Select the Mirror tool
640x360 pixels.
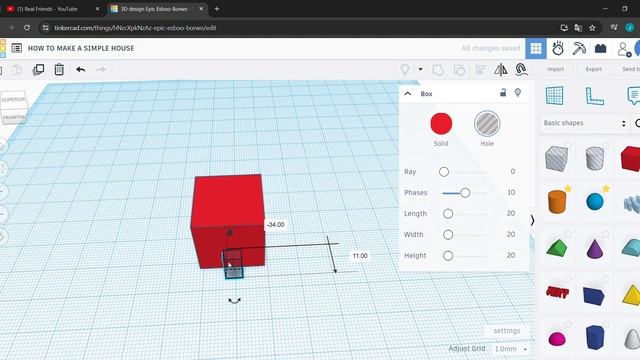click(501, 69)
